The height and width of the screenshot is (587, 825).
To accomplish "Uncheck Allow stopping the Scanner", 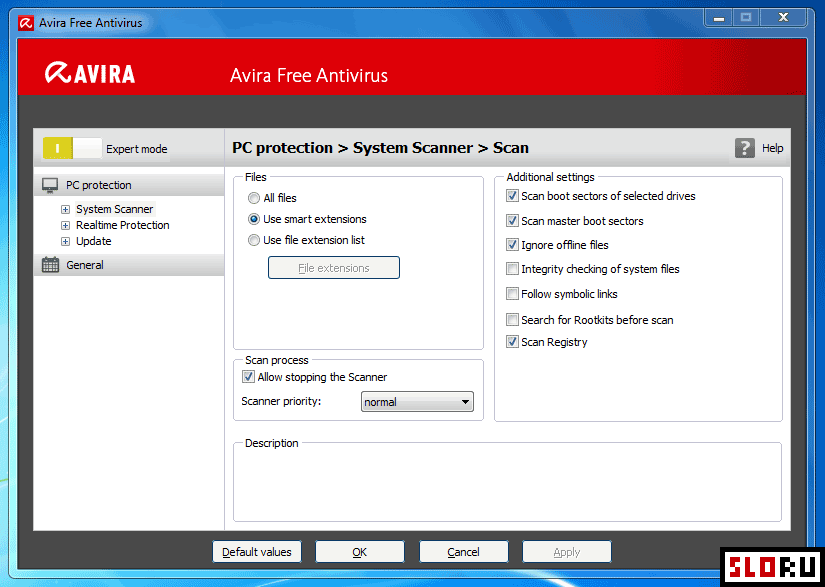I will (x=248, y=377).
